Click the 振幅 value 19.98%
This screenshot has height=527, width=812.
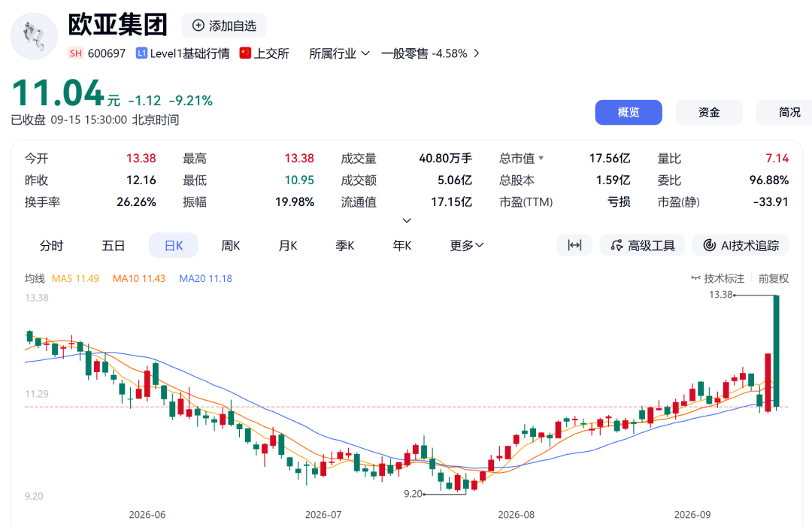point(295,202)
